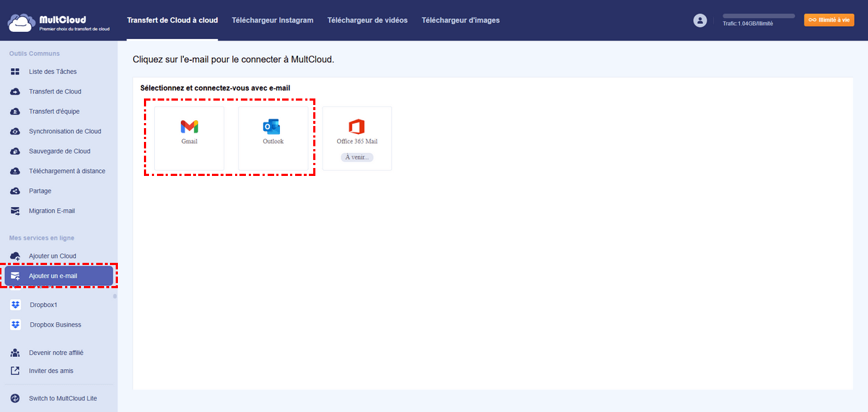The height and width of the screenshot is (412, 868).
Task: Click the Outlook text label
Action: (273, 142)
